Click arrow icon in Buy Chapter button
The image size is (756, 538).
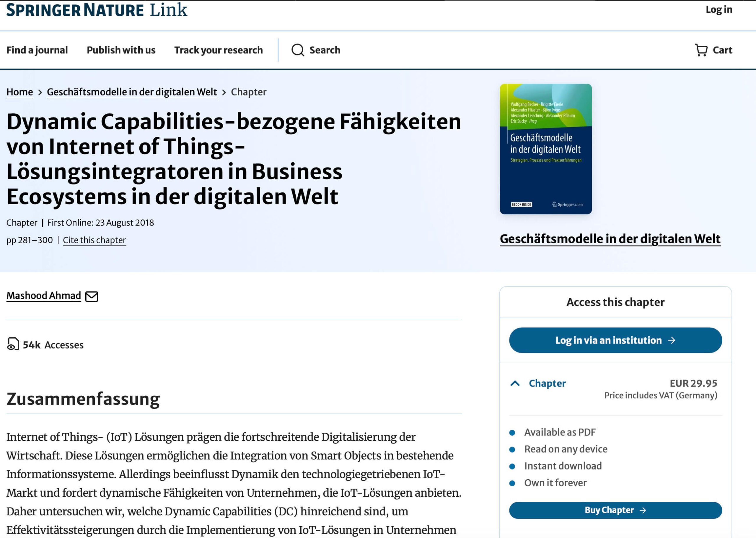click(x=643, y=510)
